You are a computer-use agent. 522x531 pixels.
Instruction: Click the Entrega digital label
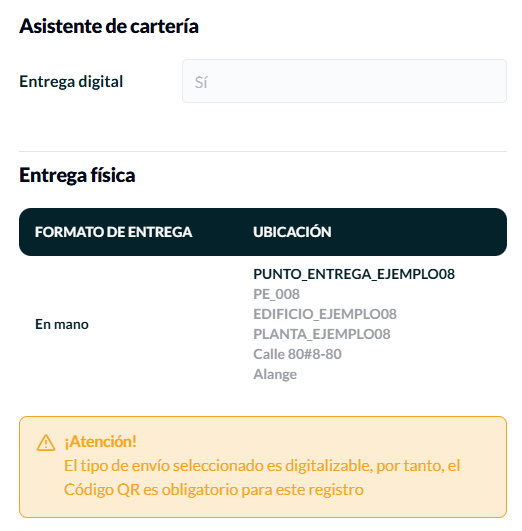(x=71, y=82)
